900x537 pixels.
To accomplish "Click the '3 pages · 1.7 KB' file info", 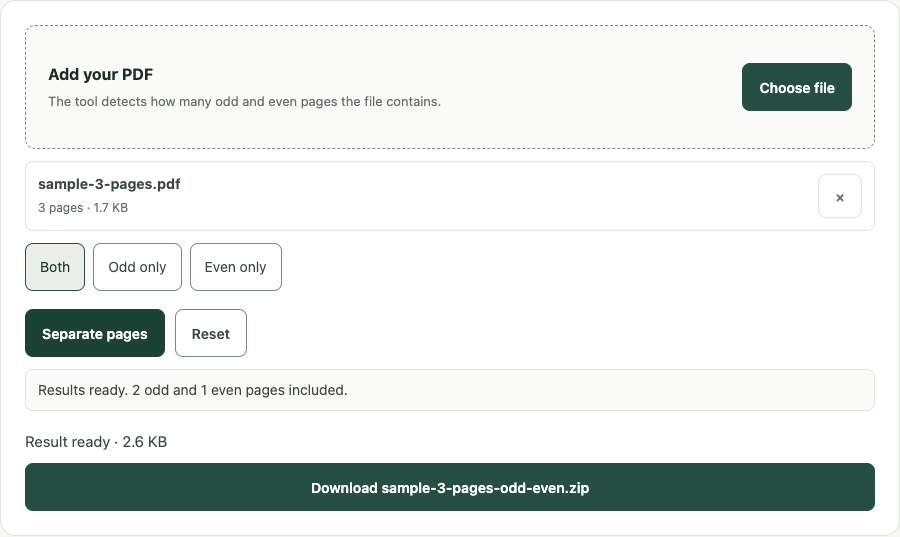I will click(x=83, y=208).
